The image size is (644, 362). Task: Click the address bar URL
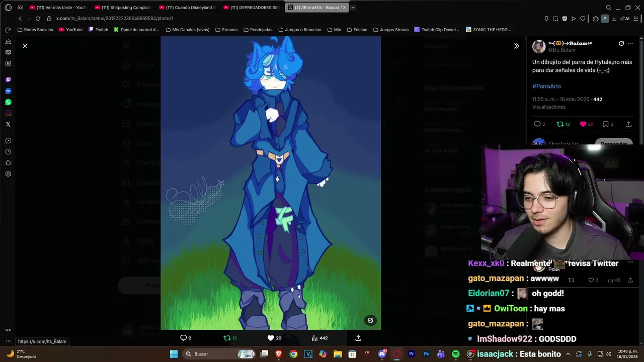point(114,19)
